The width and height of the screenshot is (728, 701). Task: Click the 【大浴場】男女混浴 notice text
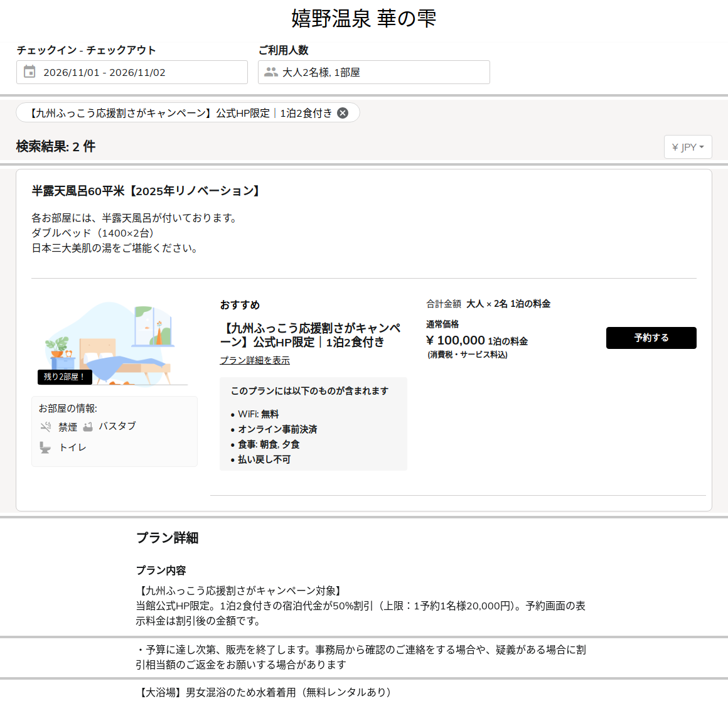coord(265,692)
